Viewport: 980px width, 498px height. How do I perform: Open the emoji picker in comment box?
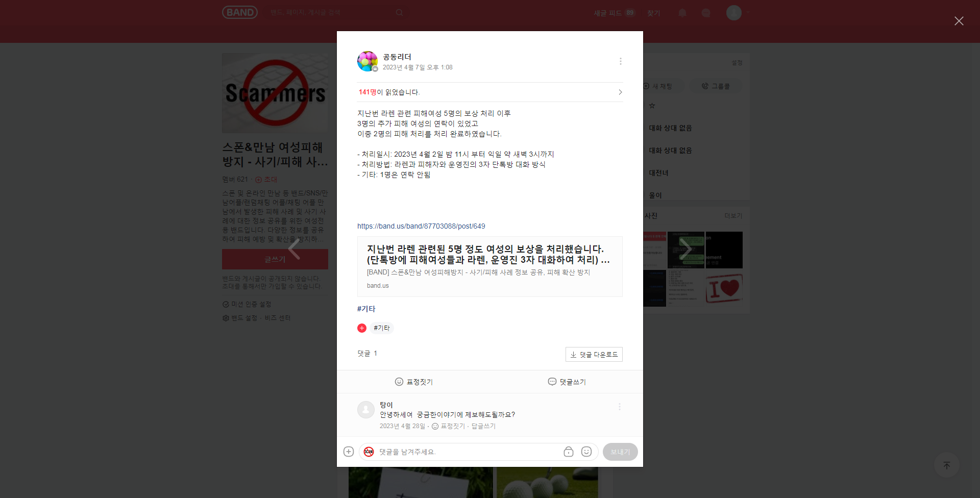[586, 452]
